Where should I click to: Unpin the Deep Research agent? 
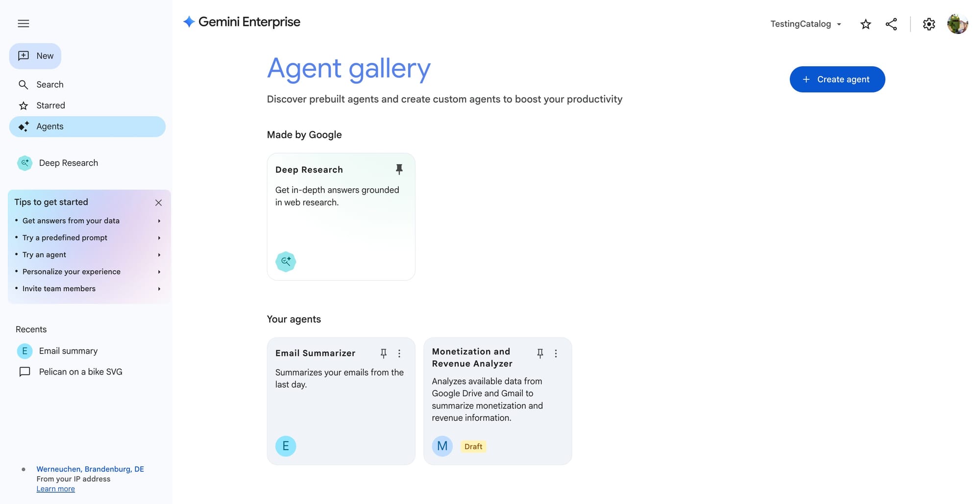coord(399,170)
